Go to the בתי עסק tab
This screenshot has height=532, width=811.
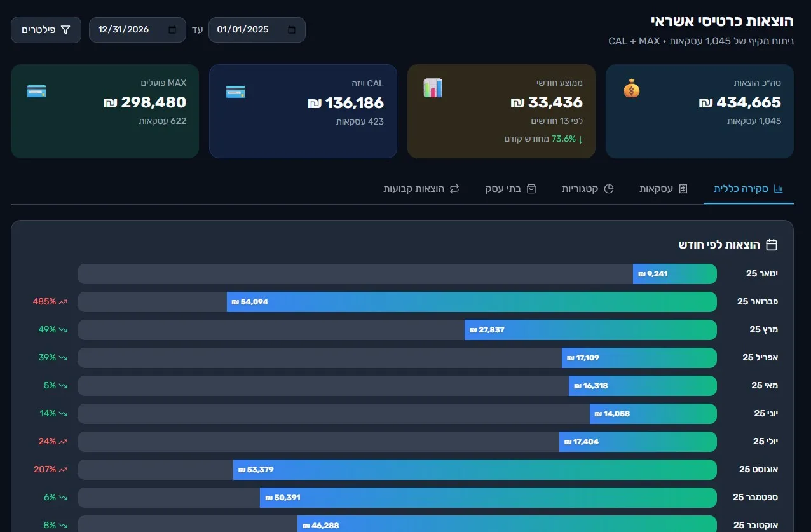pos(511,189)
